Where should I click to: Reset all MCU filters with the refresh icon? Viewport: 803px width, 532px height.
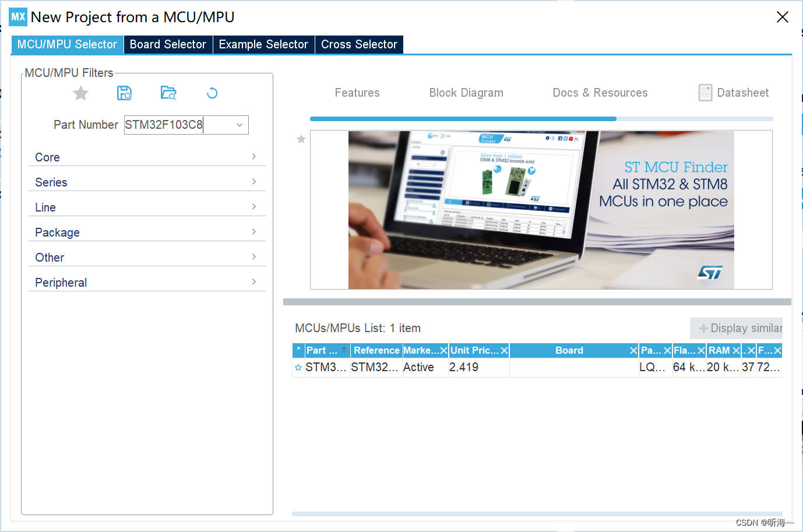(212, 93)
